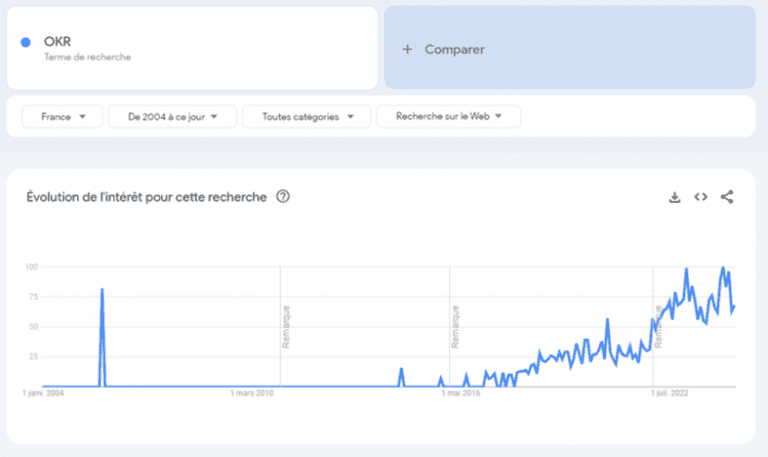
Task: Expand the 'Recherche sur le Web' dropdown
Action: click(448, 117)
